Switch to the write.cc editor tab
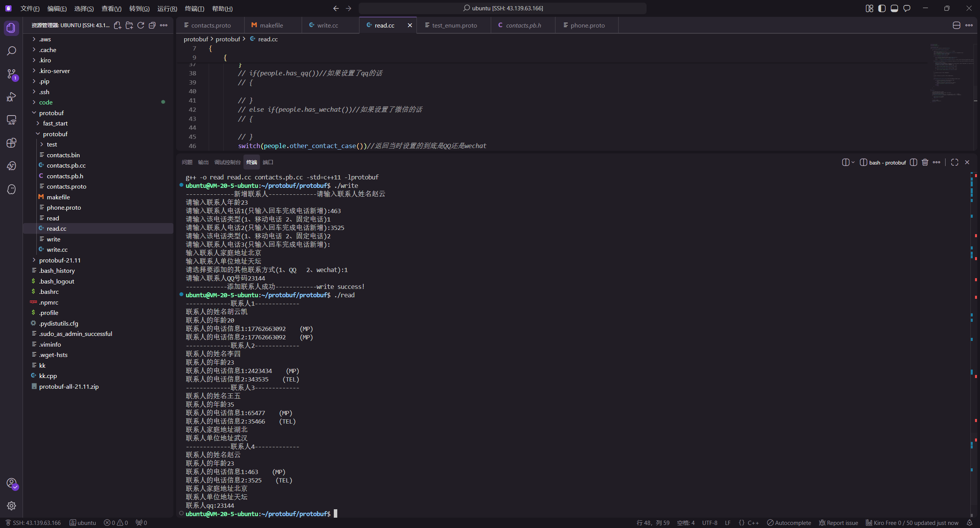This screenshot has width=980, height=528. tap(327, 25)
